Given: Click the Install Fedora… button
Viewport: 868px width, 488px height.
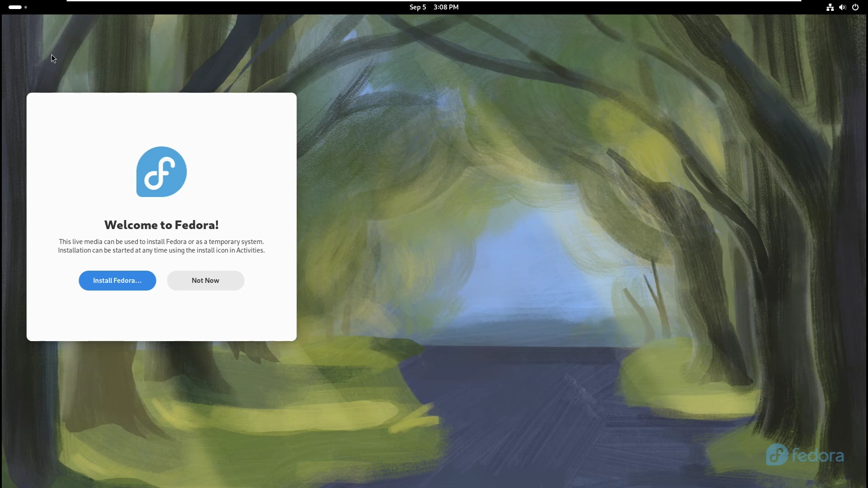Looking at the screenshot, I should 117,280.
